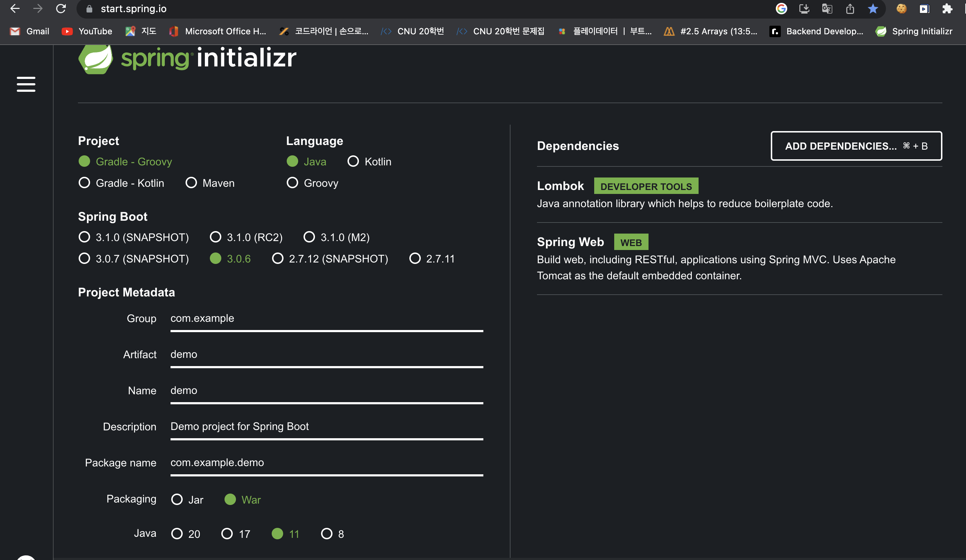Click the bookmark star icon
This screenshot has height=560, width=966.
[x=873, y=9]
